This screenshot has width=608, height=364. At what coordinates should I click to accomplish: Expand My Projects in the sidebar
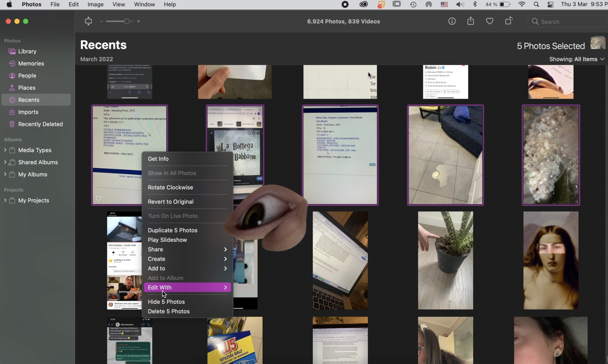coord(5,200)
